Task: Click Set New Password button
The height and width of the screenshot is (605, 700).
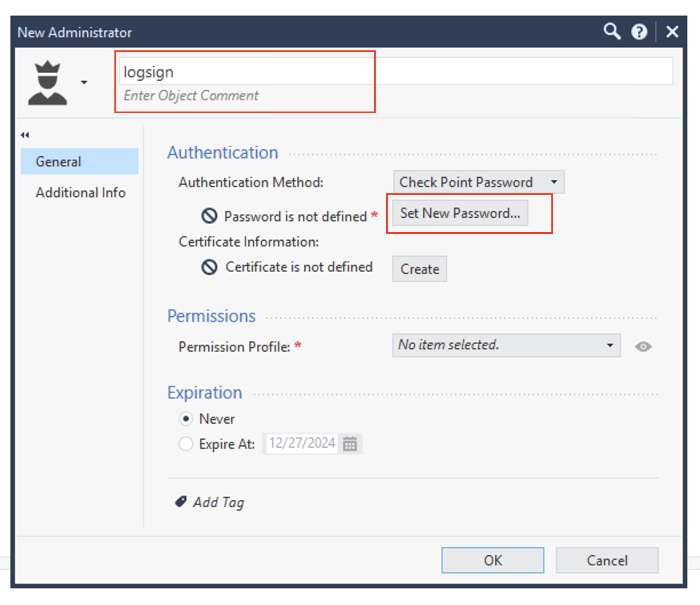Action: coord(460,213)
